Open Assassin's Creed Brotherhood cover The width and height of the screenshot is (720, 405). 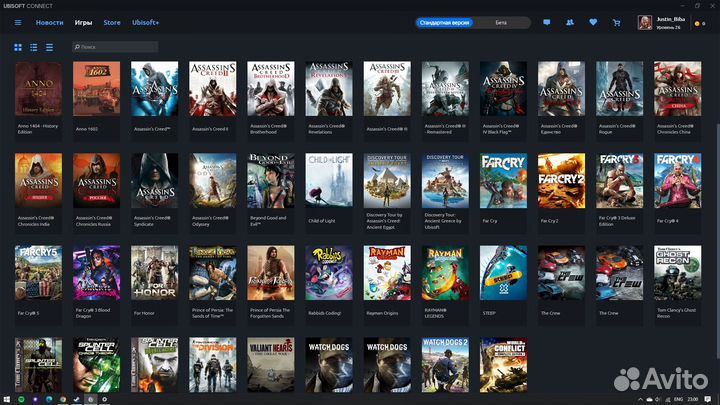(271, 89)
